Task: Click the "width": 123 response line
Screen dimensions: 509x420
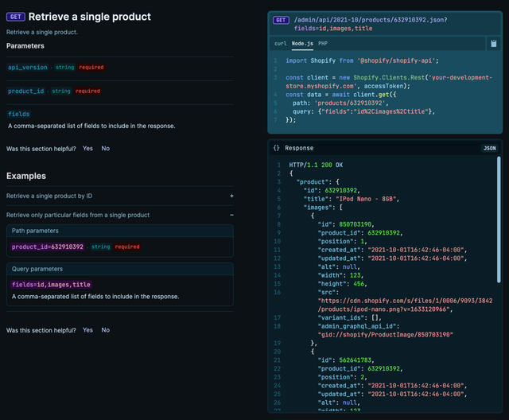Action: 340,275
